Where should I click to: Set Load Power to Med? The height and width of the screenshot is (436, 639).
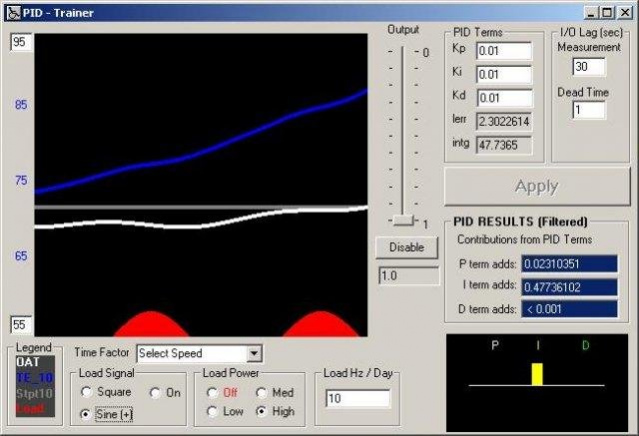tap(262, 393)
